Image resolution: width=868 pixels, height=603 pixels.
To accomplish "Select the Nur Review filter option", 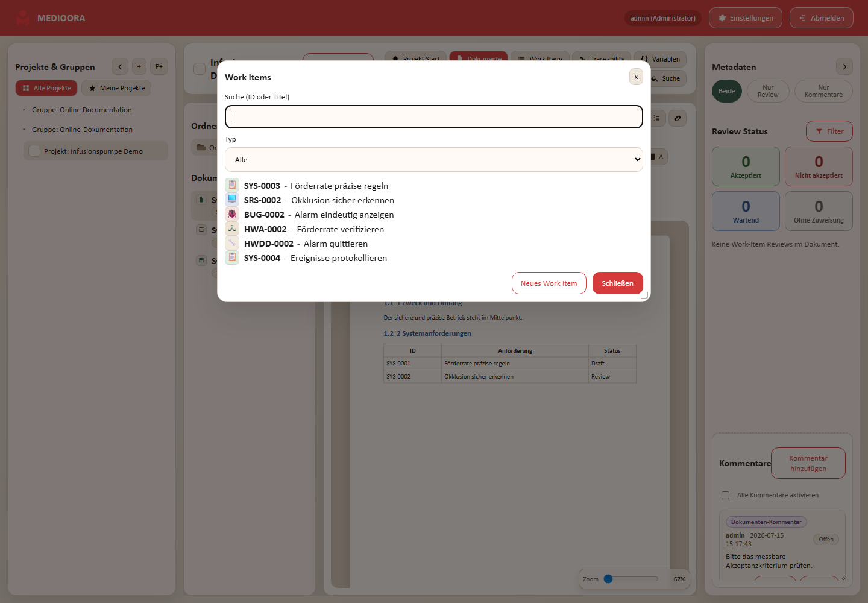I will pos(768,91).
